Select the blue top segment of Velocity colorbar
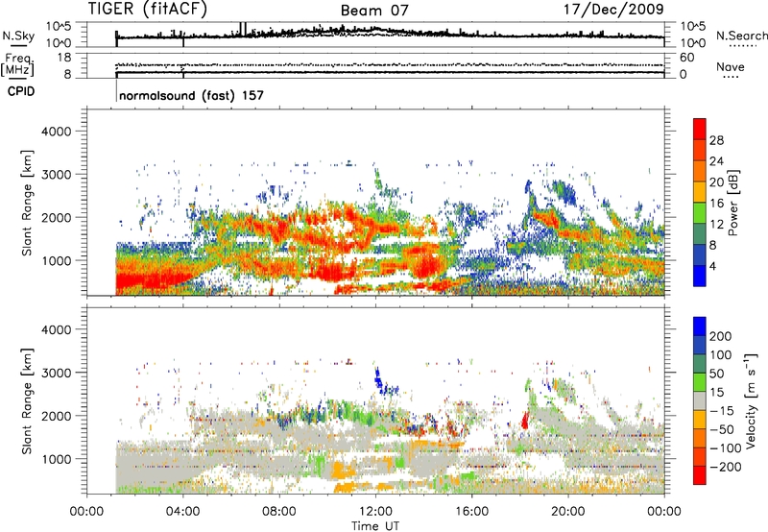This screenshot has height=532, width=768. pyautogui.click(x=700, y=326)
